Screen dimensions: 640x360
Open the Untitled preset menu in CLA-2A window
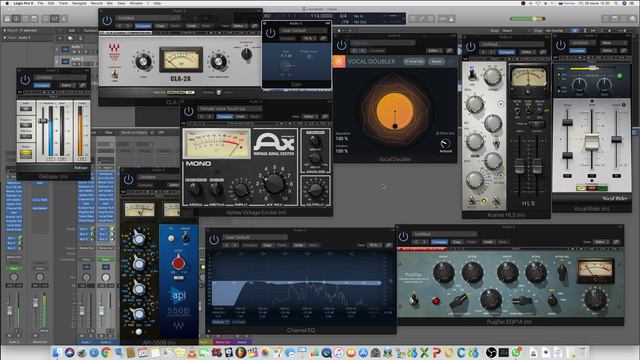[148, 18]
